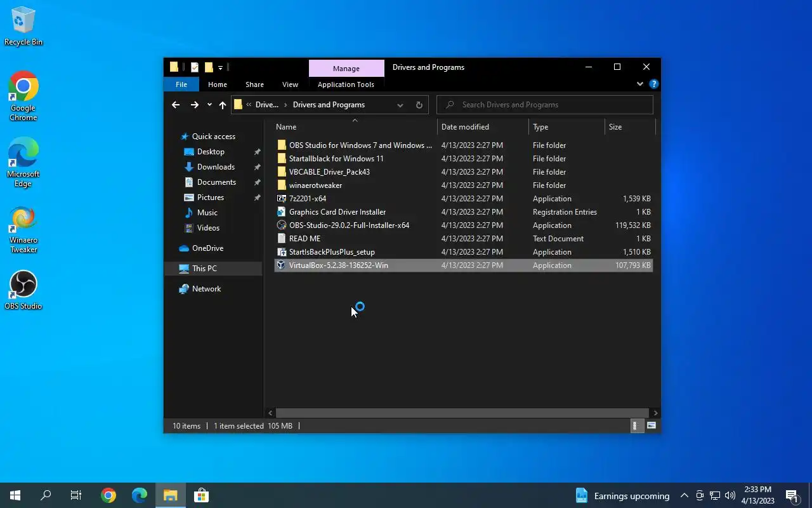This screenshot has height=508, width=812.
Task: Open Winaero Tweaker desktop shortcut
Action: tap(23, 229)
